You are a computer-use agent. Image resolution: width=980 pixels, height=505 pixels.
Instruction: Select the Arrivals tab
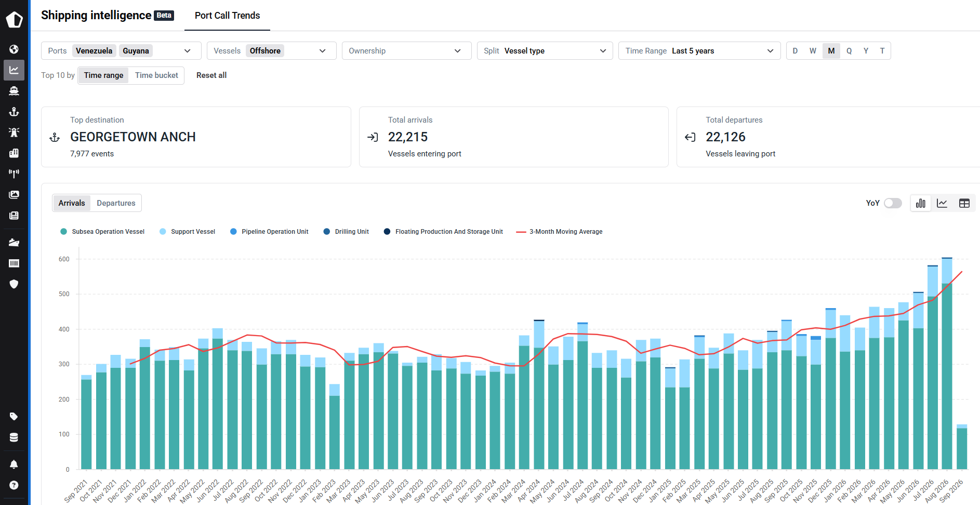[x=72, y=203]
